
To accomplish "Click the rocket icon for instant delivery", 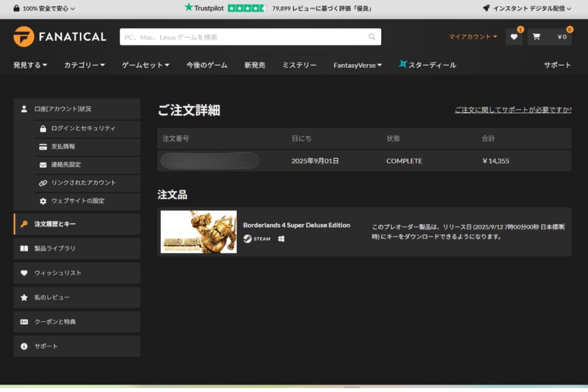I will click(486, 8).
